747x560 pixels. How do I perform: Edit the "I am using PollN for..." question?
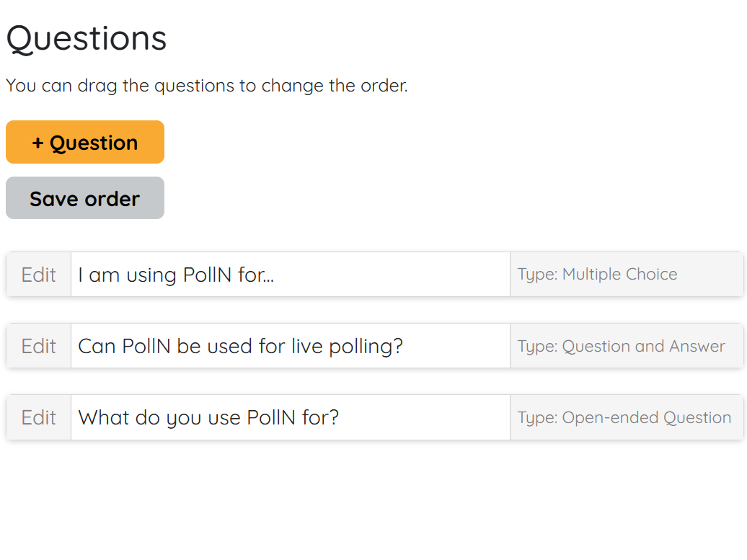pyautogui.click(x=38, y=275)
